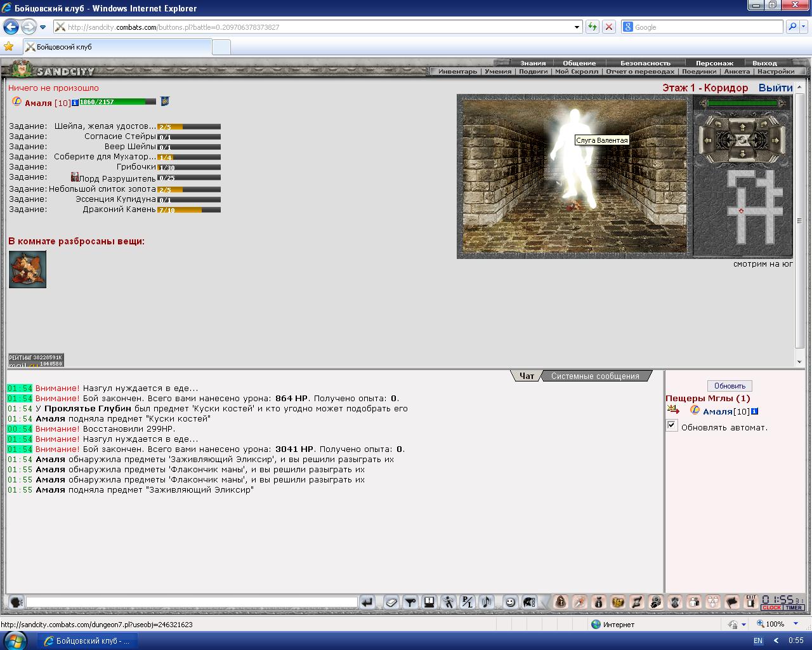This screenshot has width=812, height=650.
Task: Click the Амаля [10] name in the room list
Action: pyautogui.click(x=726, y=411)
